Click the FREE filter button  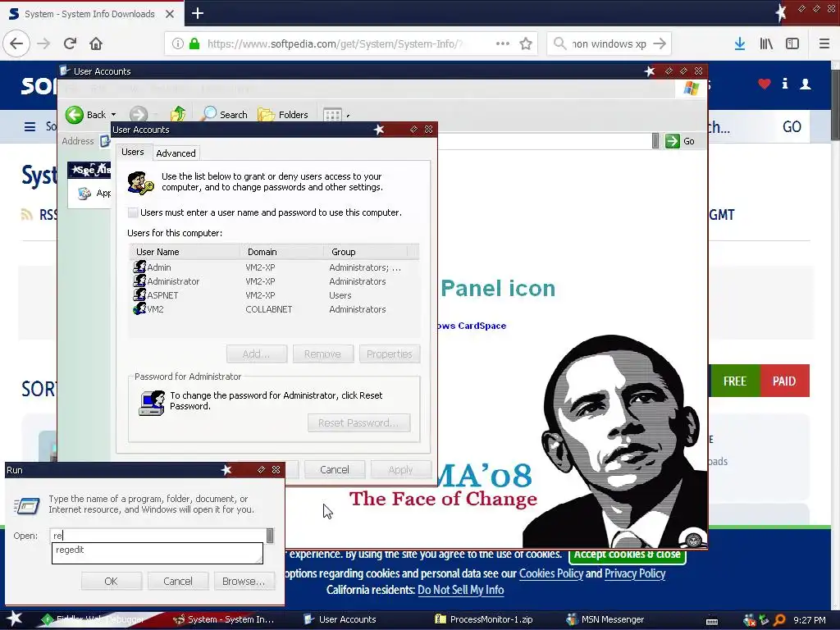(x=734, y=381)
